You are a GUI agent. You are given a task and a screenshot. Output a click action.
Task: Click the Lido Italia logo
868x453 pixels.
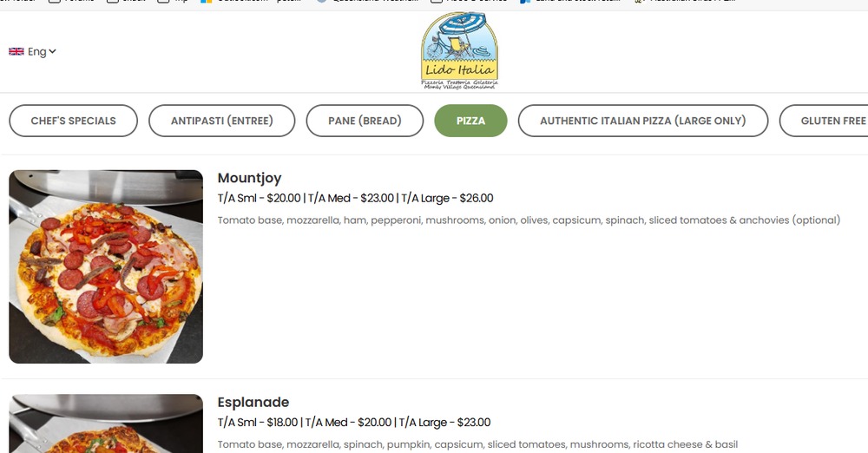459,50
